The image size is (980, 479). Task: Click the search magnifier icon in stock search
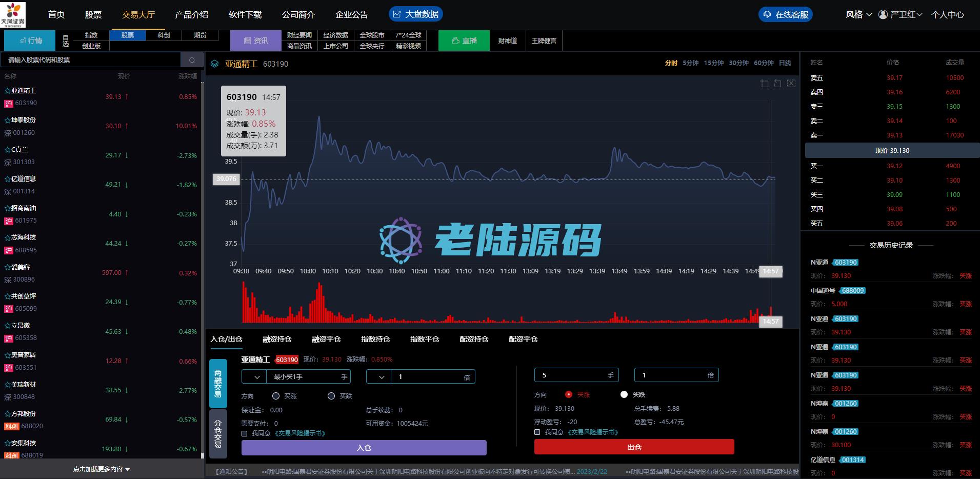(x=192, y=60)
